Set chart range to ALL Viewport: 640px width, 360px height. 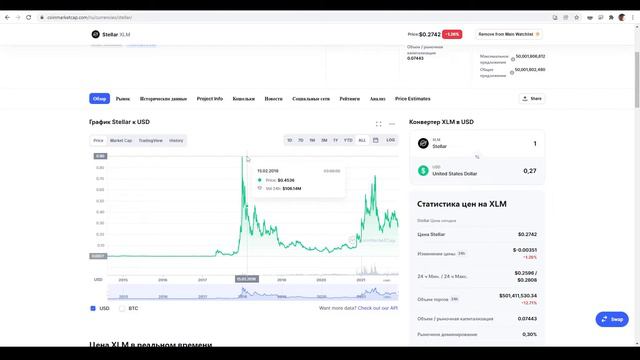click(362, 140)
